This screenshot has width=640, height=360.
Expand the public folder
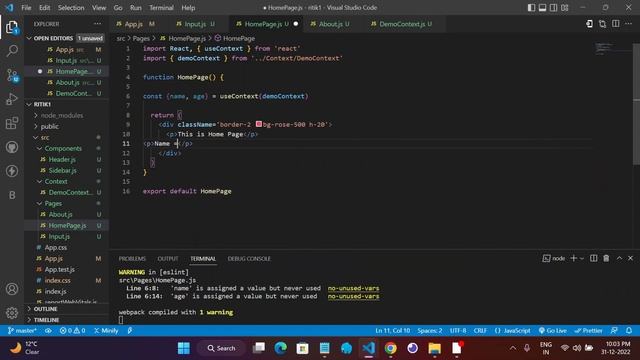pos(49,127)
